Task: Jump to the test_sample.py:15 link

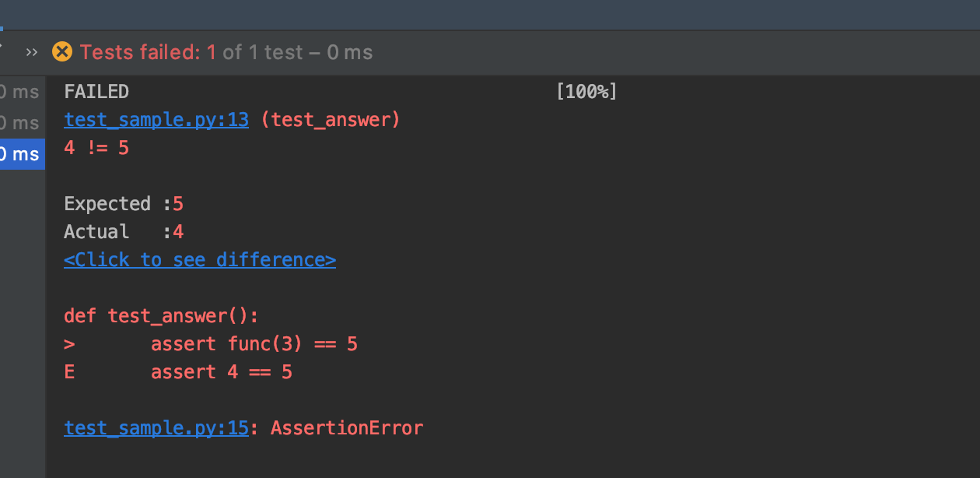Action: tap(156, 428)
